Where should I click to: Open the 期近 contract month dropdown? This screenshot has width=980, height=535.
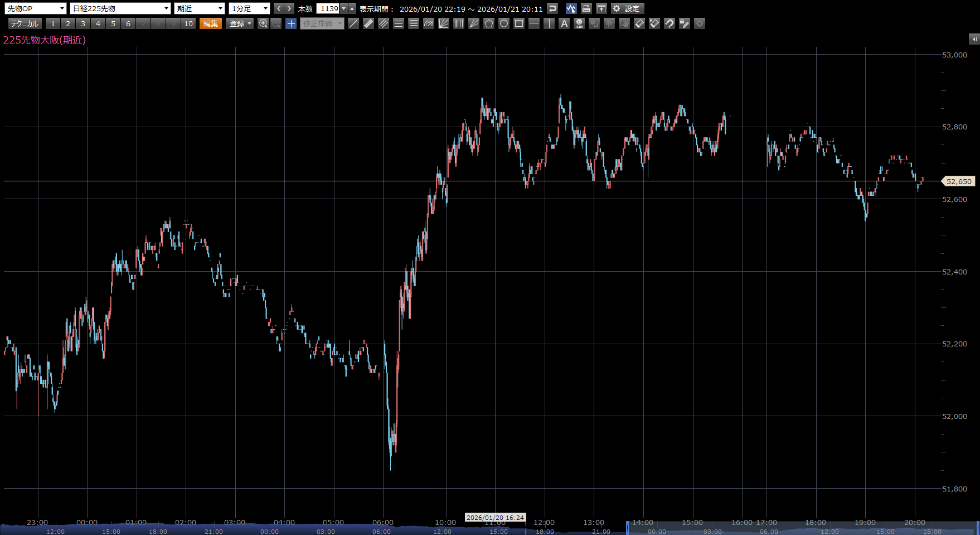(199, 8)
